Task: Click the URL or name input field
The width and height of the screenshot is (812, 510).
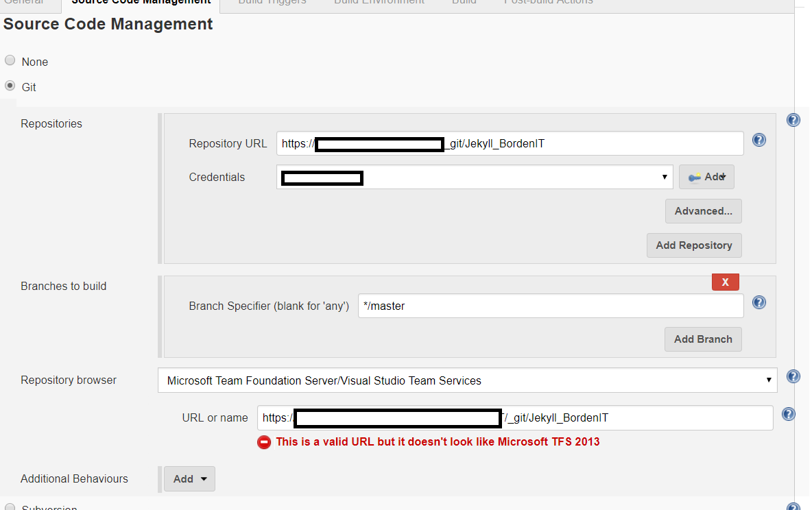Action: point(515,418)
